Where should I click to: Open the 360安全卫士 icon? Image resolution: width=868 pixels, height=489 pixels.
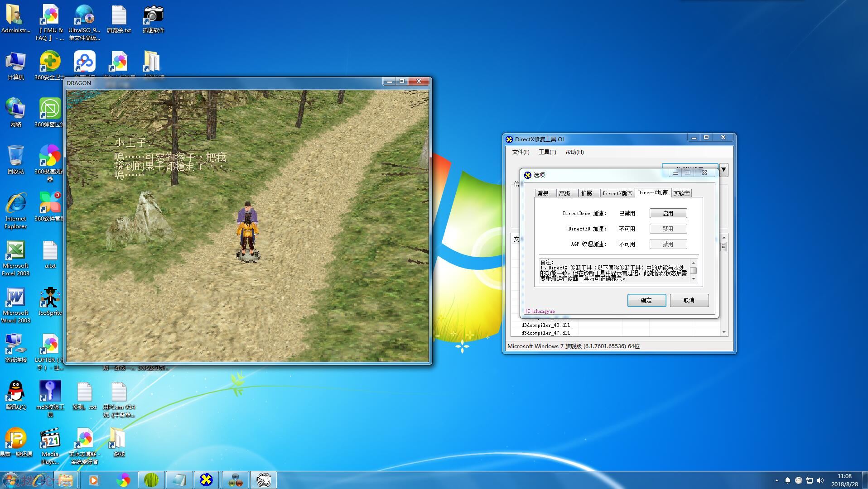click(x=50, y=66)
